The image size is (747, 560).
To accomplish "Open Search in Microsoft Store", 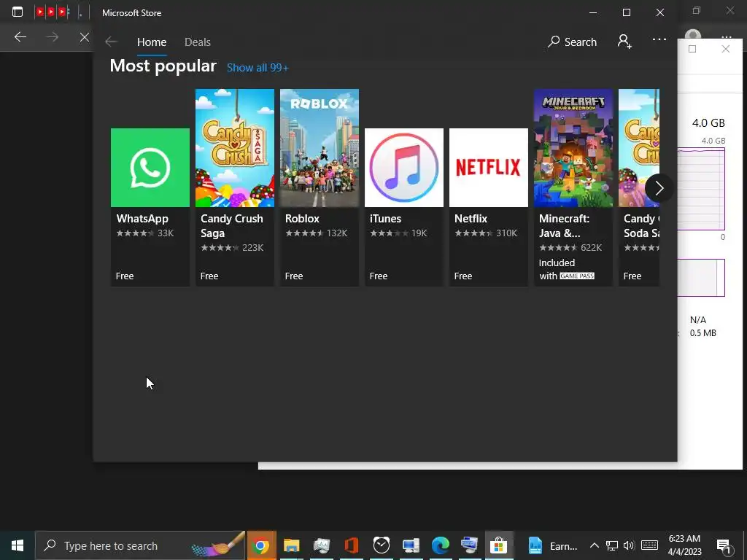I will (x=572, y=42).
